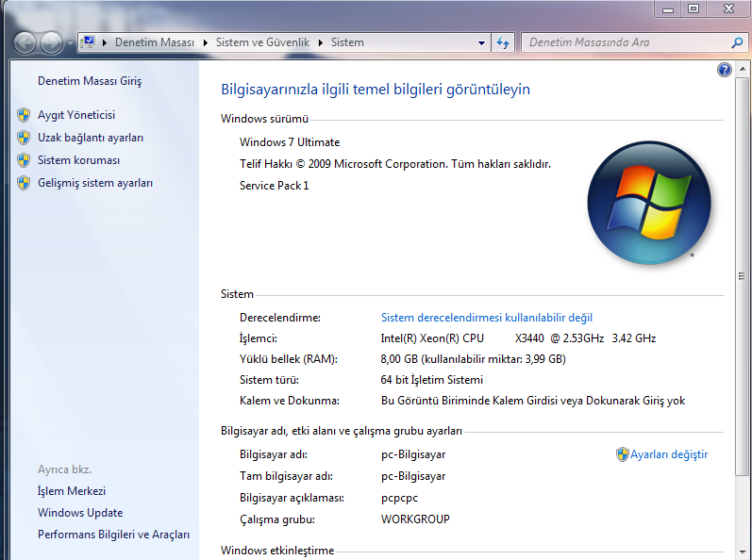The width and height of the screenshot is (752, 560).
Task: Click the Refresh button next to address bar
Action: (503, 42)
